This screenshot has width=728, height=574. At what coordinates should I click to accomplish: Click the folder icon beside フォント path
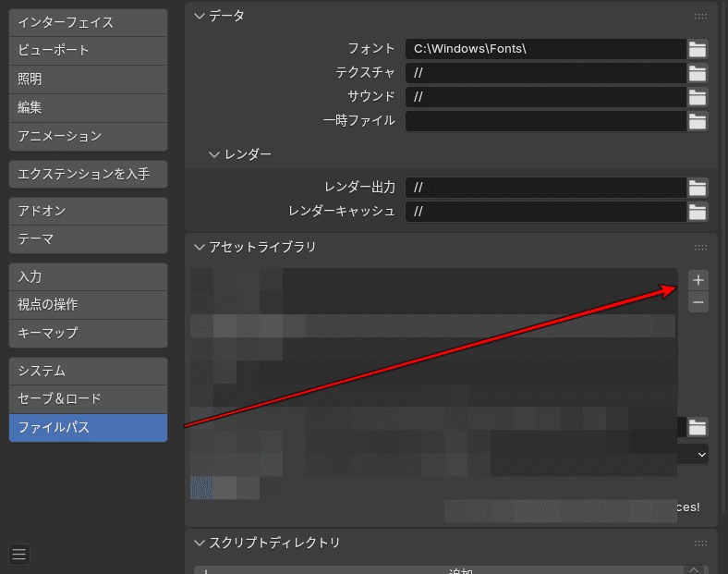tap(698, 49)
